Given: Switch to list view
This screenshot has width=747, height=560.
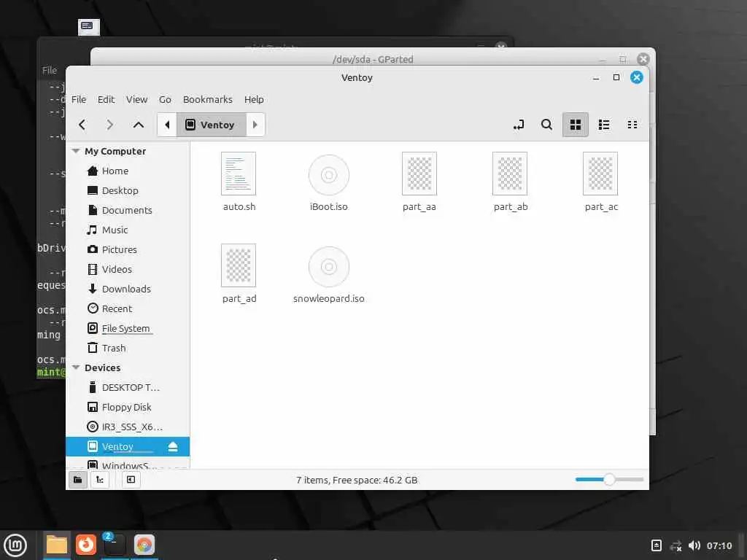Looking at the screenshot, I should click(604, 125).
